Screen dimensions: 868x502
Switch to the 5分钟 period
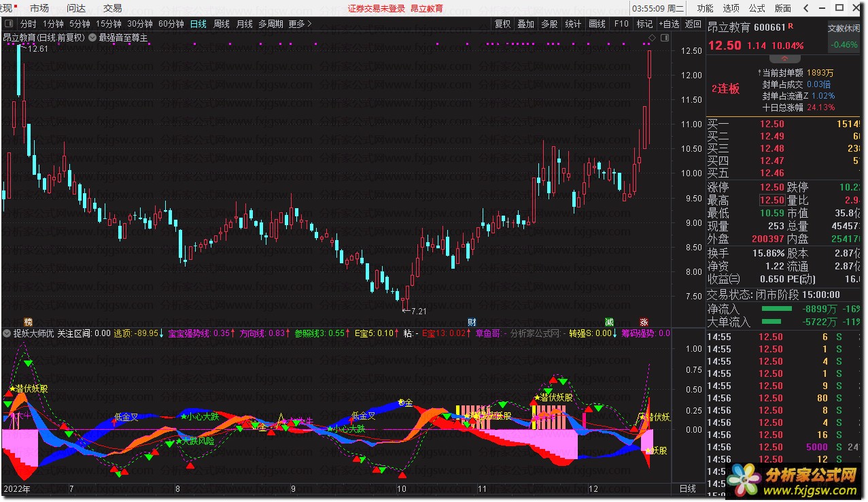(x=80, y=24)
